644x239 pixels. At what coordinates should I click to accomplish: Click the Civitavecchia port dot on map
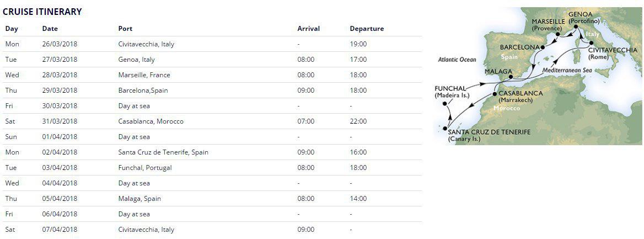[x=591, y=43]
